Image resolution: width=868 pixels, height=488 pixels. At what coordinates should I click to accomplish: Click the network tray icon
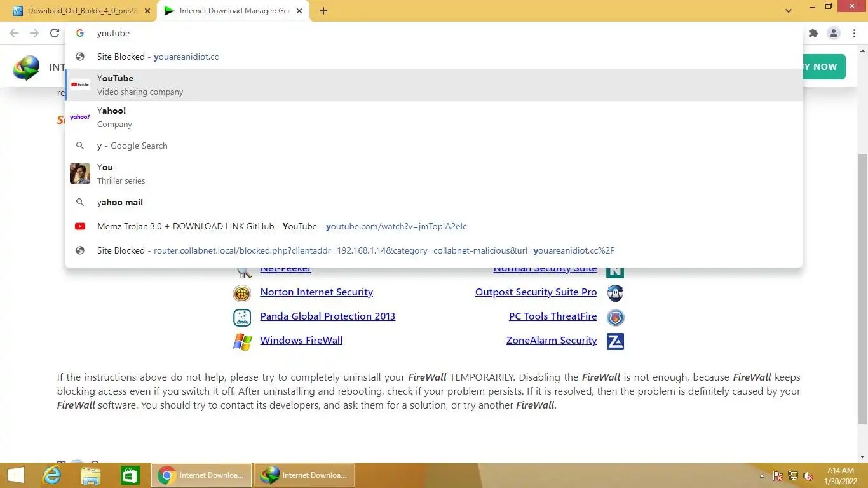[793, 476]
